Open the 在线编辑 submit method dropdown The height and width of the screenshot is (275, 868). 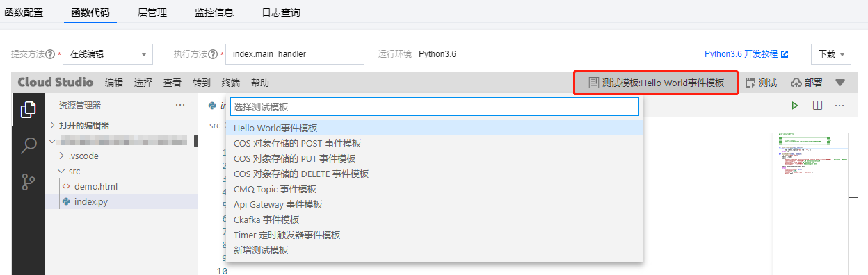(108, 54)
